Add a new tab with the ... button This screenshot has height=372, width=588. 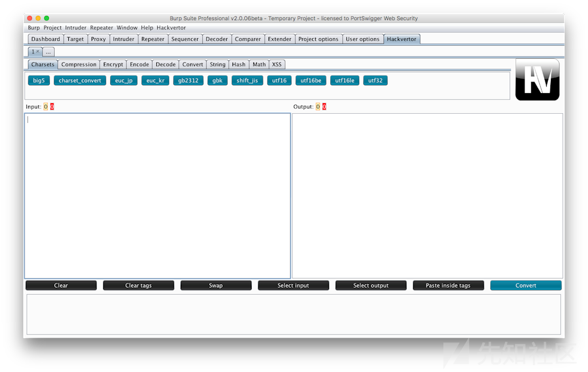tap(48, 52)
